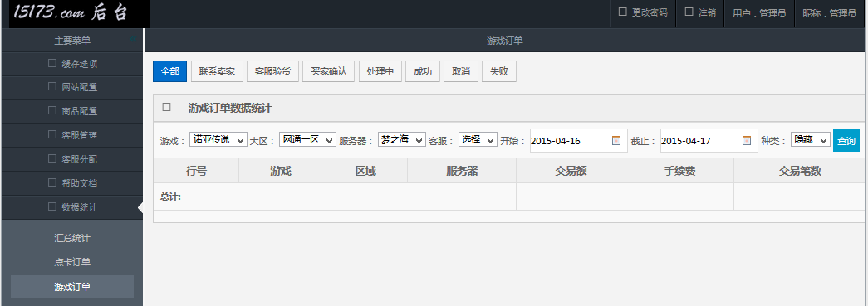Viewport: 868px width, 306px height.
Task: Click the 游戏 column header
Action: (281, 171)
